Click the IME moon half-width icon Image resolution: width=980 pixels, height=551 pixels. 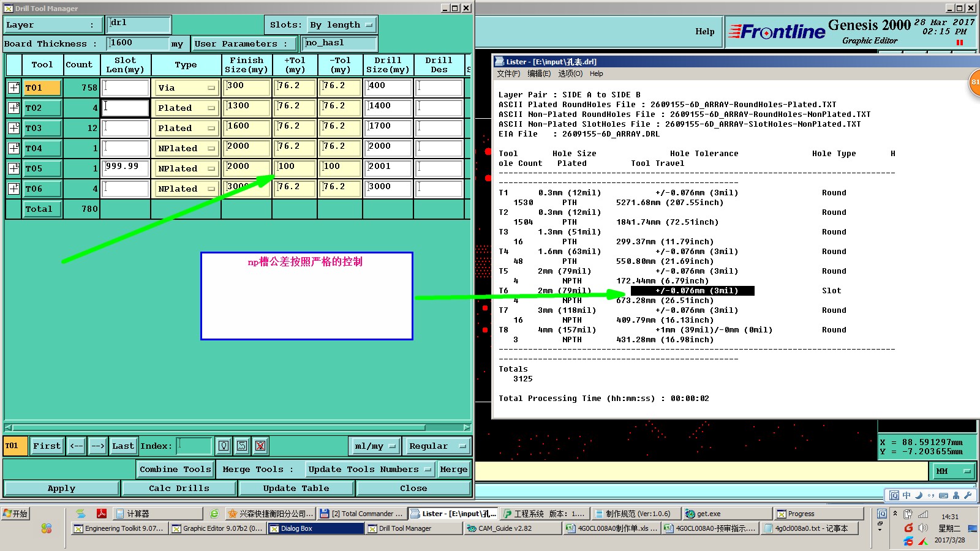coord(919,495)
